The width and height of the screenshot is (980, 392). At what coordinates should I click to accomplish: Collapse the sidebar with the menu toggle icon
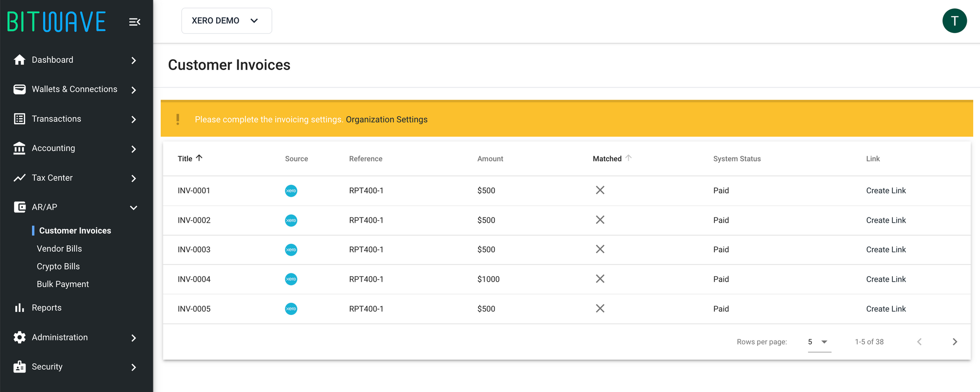pyautogui.click(x=135, y=22)
